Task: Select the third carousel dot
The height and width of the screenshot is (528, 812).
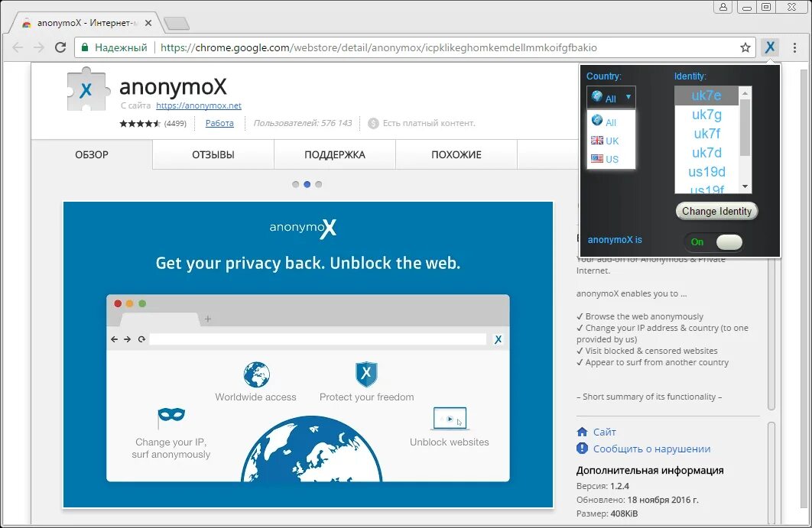Action: (x=319, y=184)
